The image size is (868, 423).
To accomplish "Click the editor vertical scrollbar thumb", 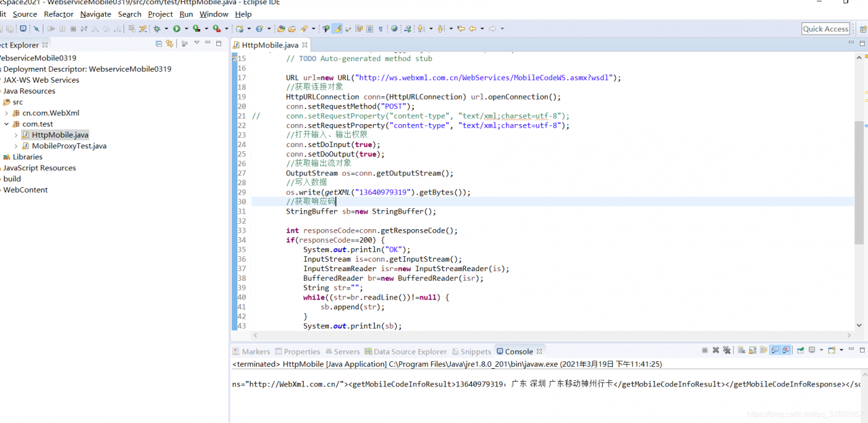I will pos(860,183).
